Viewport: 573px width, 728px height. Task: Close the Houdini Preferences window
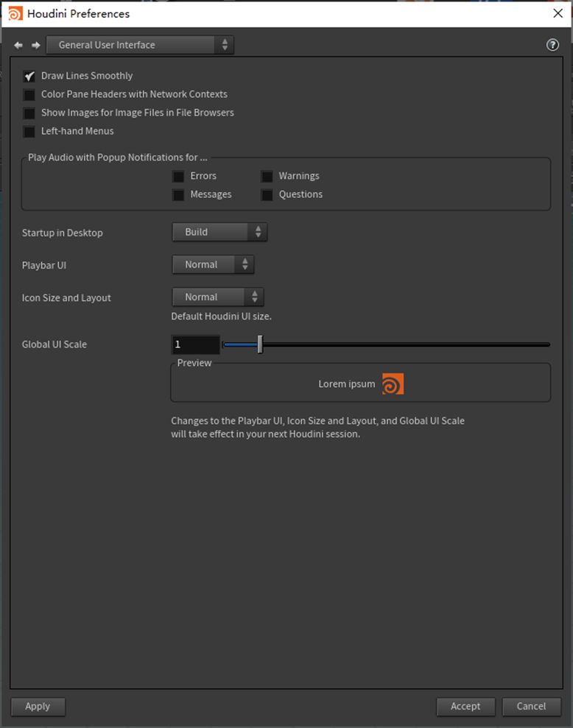pos(558,13)
